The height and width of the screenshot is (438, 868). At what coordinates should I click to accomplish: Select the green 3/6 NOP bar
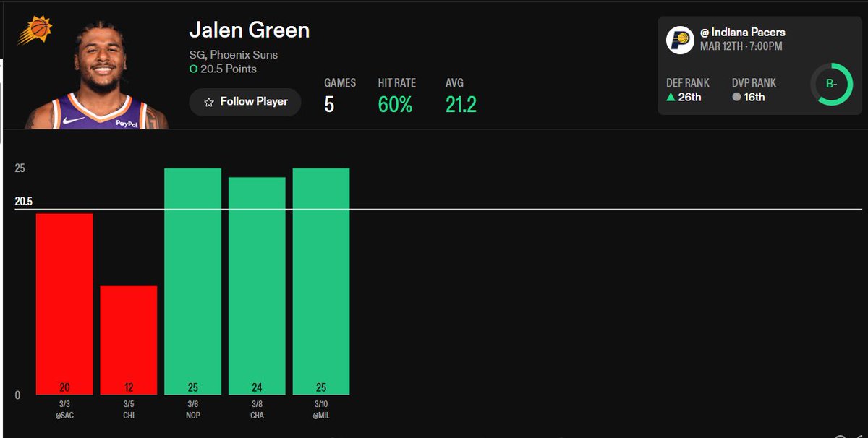tap(192, 281)
